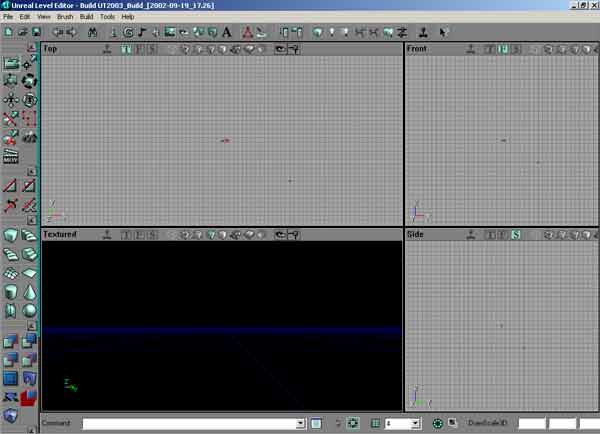Collapse the camera tools group arrow
Viewport: 600px width, 434px height.
[x=32, y=47]
